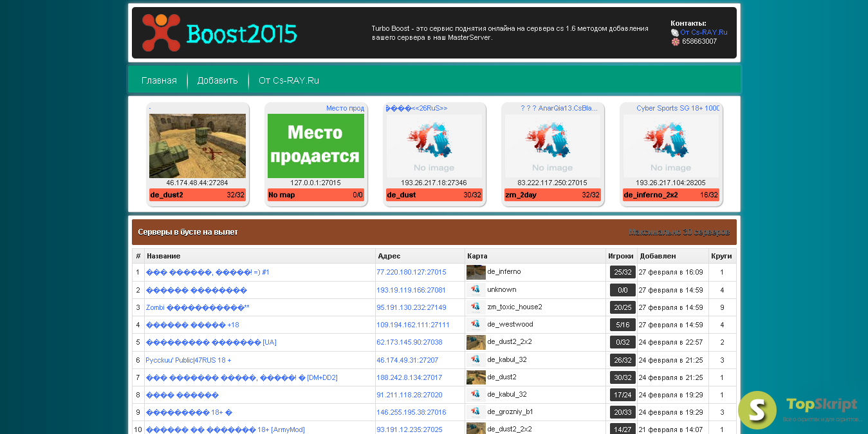The height and width of the screenshot is (434, 868).
Task: Click the zm_toxic_house2 map icon
Action: click(476, 307)
